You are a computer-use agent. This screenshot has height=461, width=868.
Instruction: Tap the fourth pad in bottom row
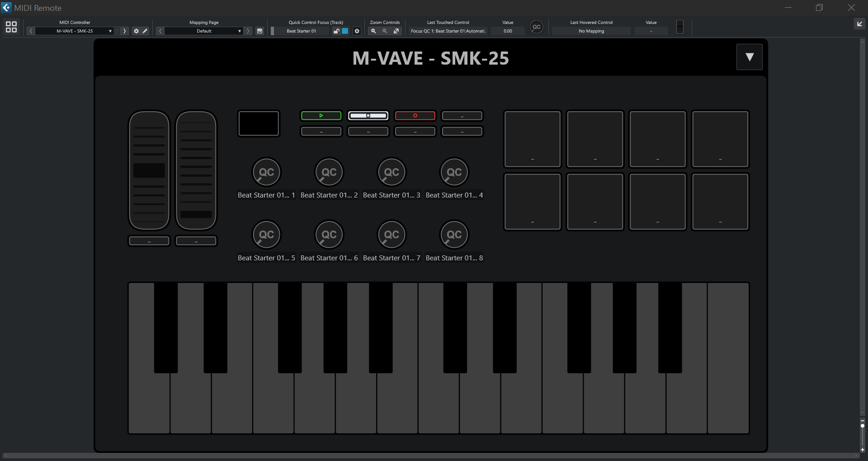(x=720, y=202)
